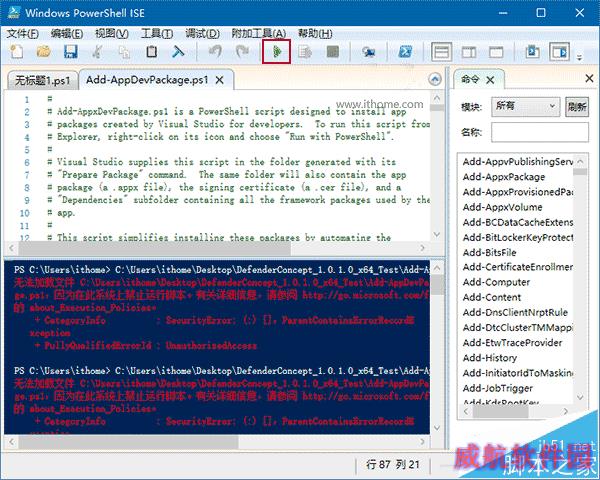Open a script with folder icon
600x480 pixels.
tap(43, 52)
